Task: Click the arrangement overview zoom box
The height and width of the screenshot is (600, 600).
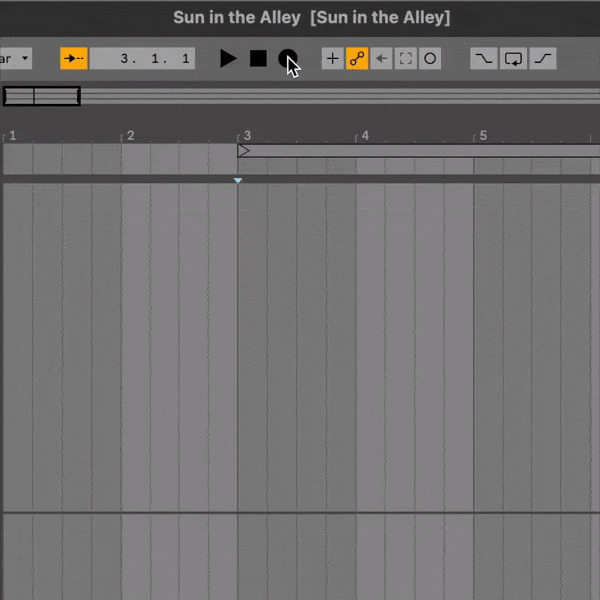Action: coord(41,96)
